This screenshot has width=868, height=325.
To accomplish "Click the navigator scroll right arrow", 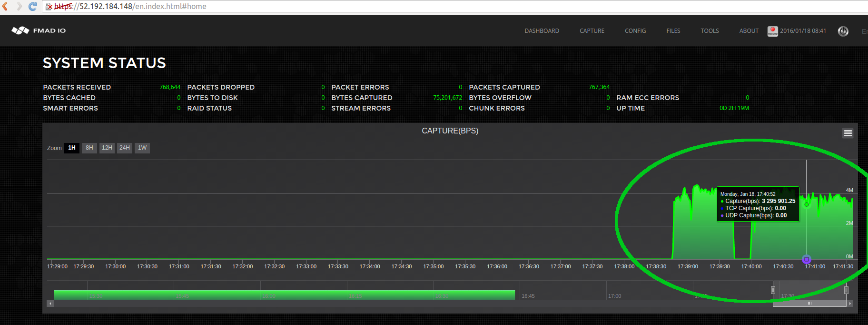I will pos(850,303).
